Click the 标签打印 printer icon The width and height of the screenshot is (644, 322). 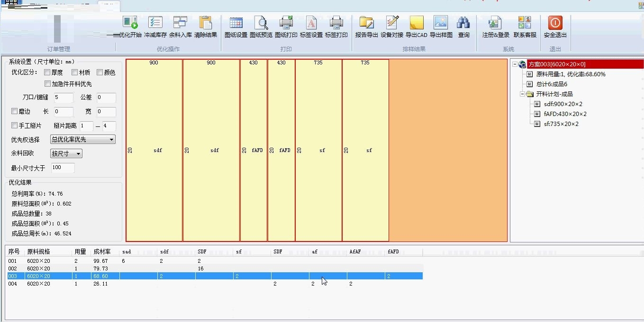click(x=336, y=22)
